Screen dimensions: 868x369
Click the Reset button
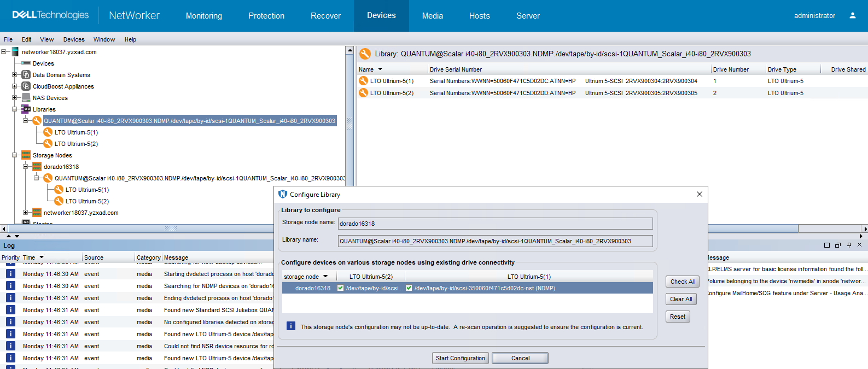point(678,317)
